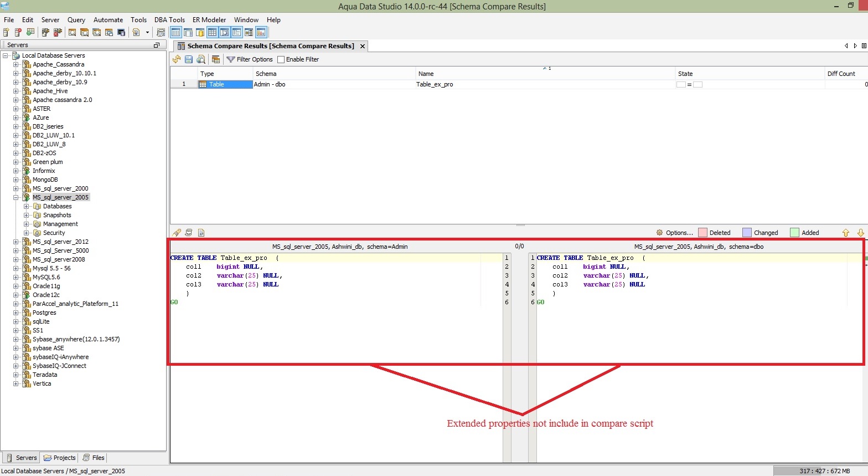Screen dimensions: 868x476
Task: Toggle the tree diagram view button
Action: (249, 32)
